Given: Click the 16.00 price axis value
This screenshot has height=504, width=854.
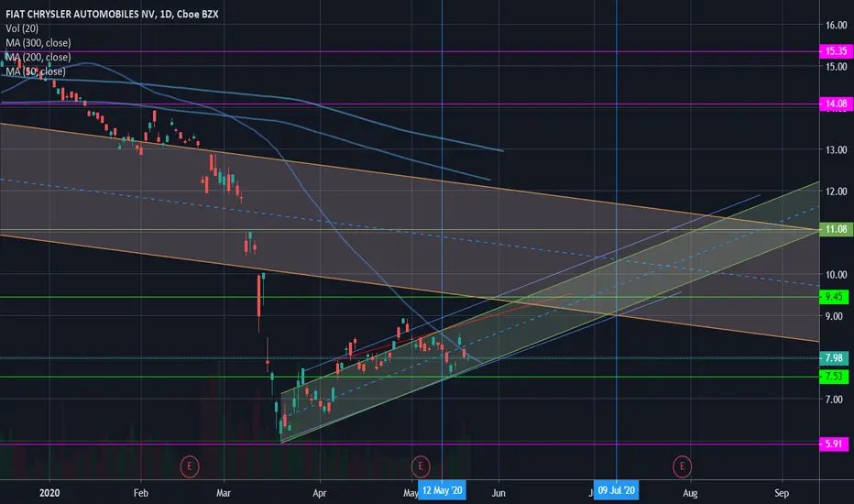Looking at the screenshot, I should (x=836, y=25).
